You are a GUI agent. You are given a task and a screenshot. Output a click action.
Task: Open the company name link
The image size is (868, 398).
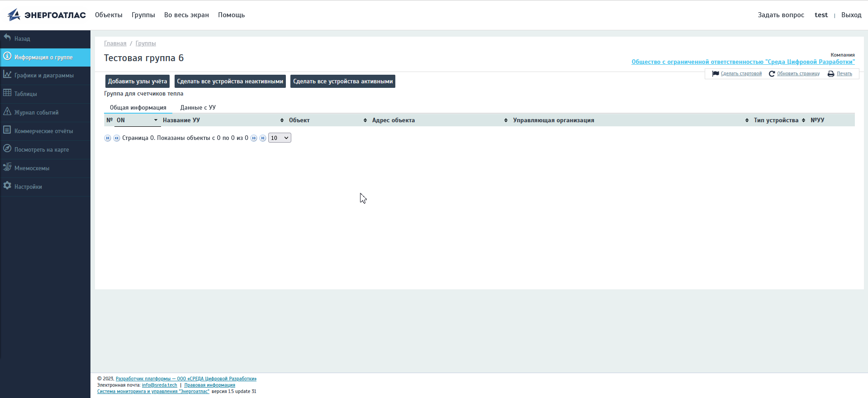[x=743, y=62]
